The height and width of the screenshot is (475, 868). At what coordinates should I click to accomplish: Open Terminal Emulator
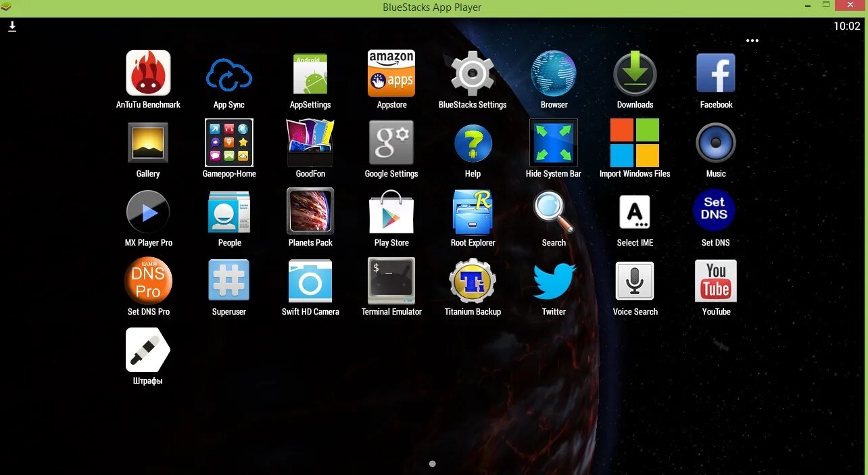tap(391, 281)
